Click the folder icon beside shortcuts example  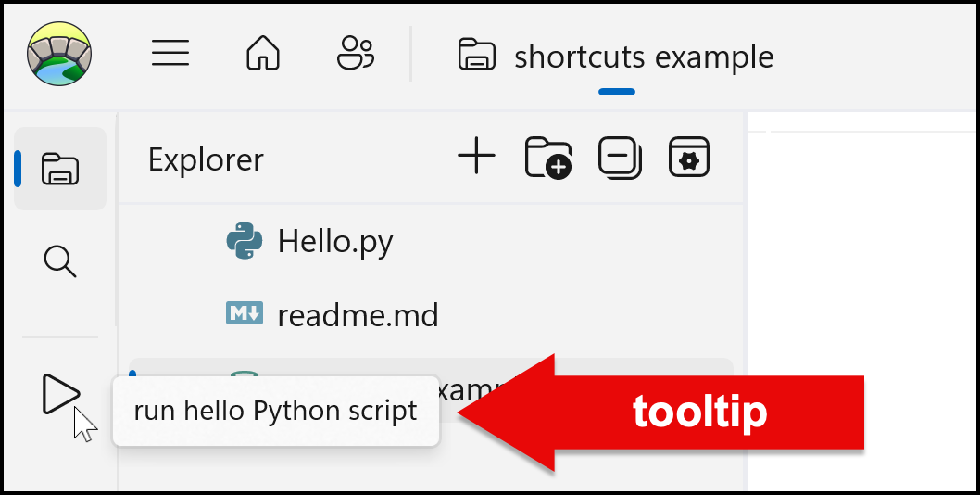[476, 56]
